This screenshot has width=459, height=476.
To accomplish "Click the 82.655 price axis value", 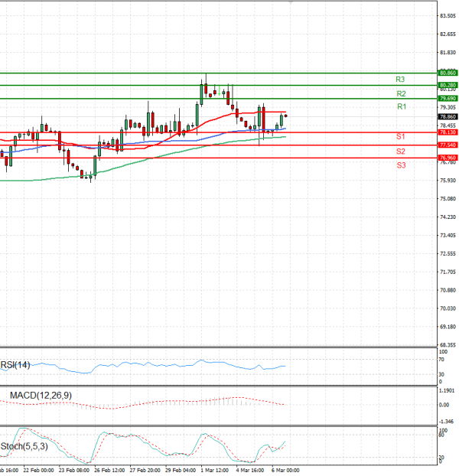I will [448, 34].
